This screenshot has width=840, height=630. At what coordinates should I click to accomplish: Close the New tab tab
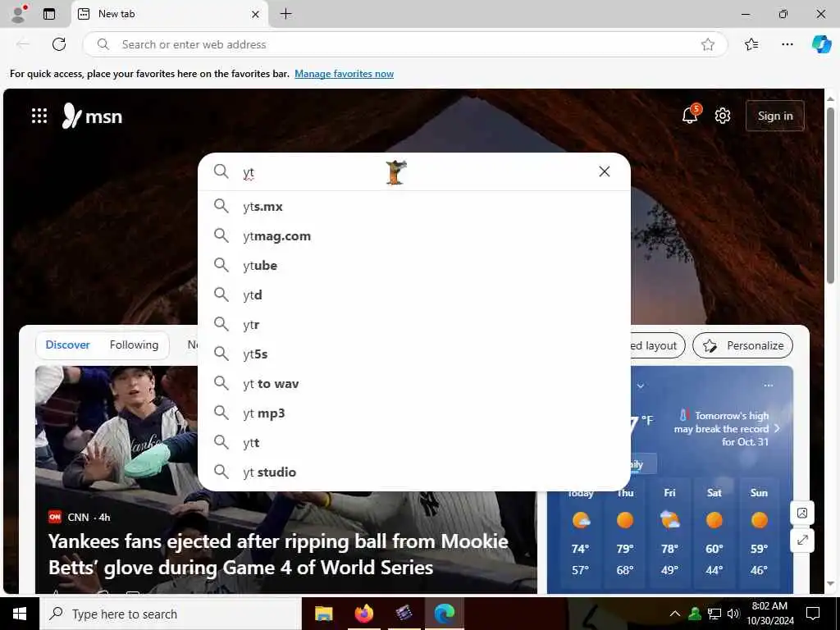tap(256, 15)
